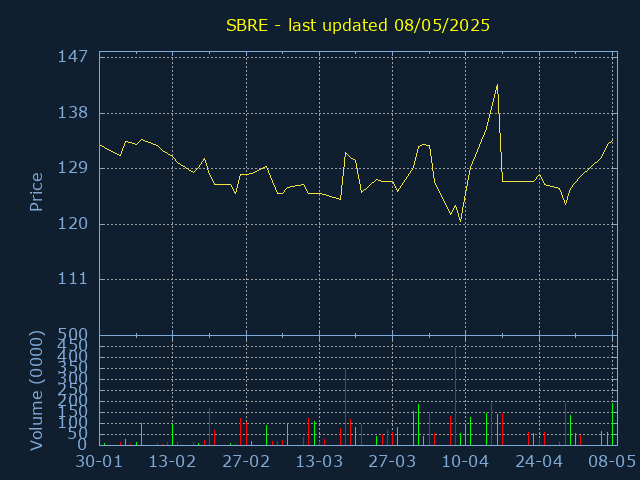Viewport: 640px width, 480px height.
Task: Click the highest price peak on the line
Action: (x=497, y=85)
